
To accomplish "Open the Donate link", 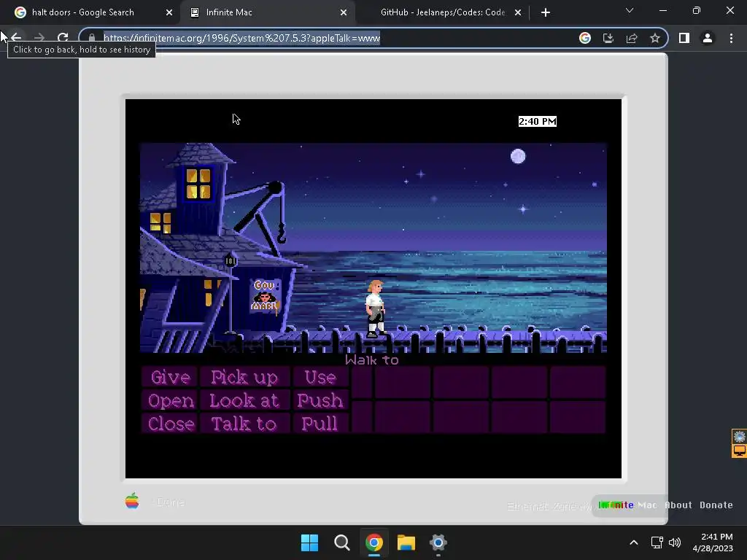I will (x=716, y=505).
